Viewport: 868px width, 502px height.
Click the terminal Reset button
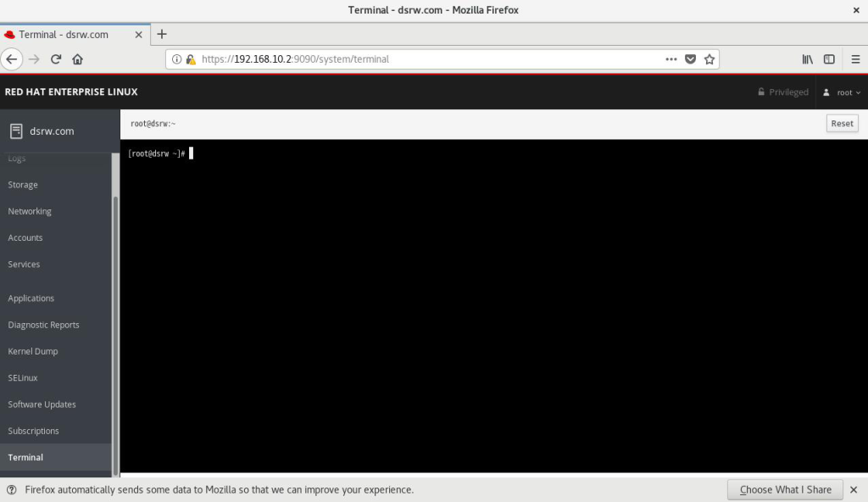pos(842,124)
